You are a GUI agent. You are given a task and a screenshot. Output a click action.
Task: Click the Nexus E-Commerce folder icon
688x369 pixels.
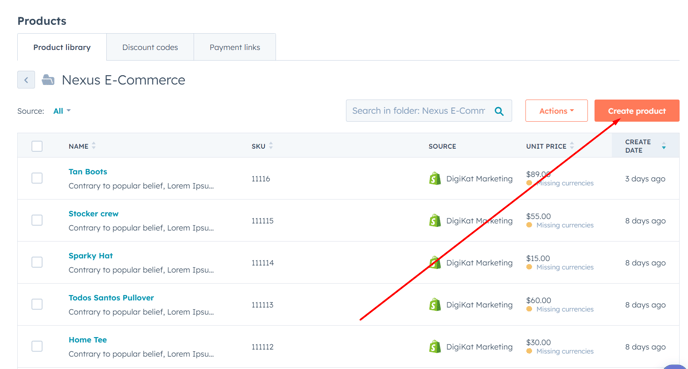48,80
